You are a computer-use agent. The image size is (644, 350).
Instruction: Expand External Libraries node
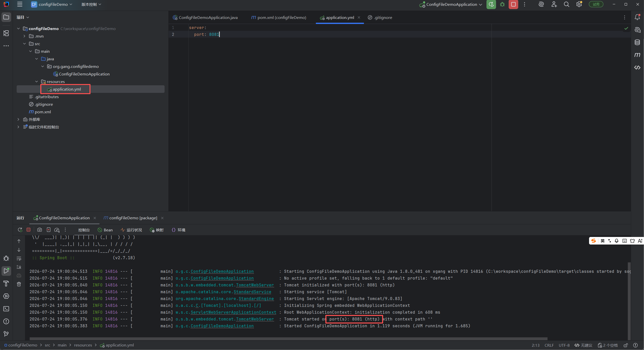[x=18, y=119]
